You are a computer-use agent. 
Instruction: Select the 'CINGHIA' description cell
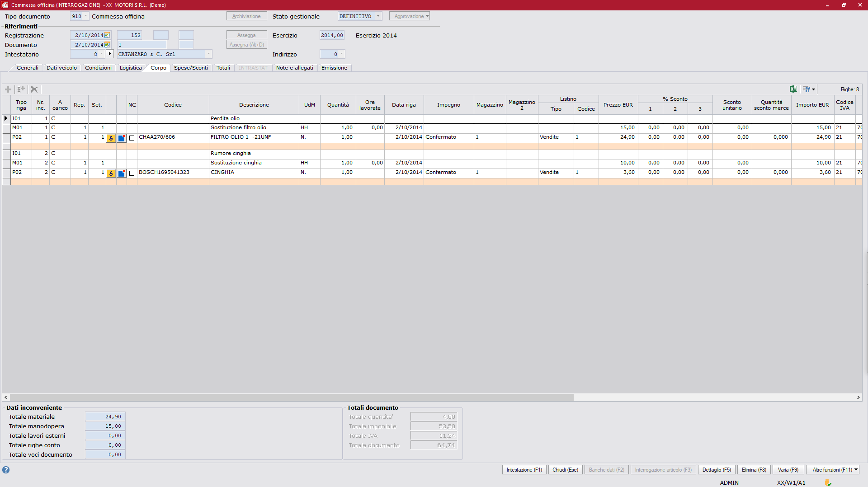coord(254,173)
